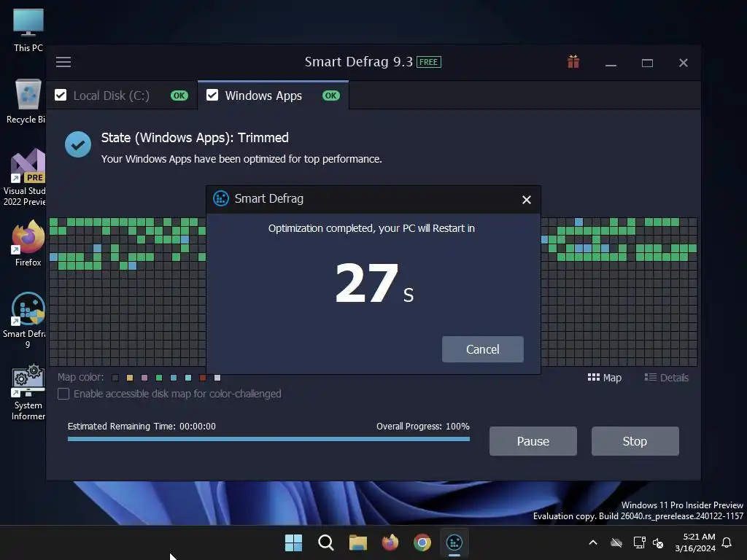Screen dimensions: 747x560
Task: Switch to Local Disk (C:) tab
Action: click(122, 96)
